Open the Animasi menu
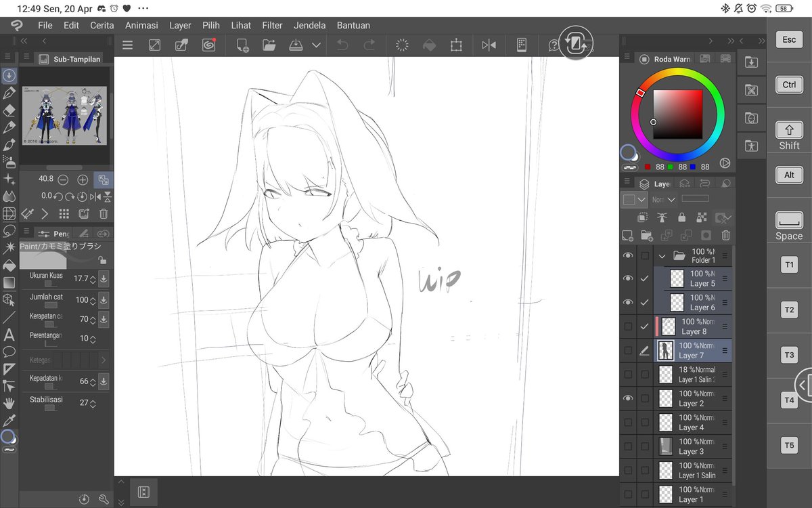Image resolution: width=812 pixels, height=508 pixels. tap(141, 26)
